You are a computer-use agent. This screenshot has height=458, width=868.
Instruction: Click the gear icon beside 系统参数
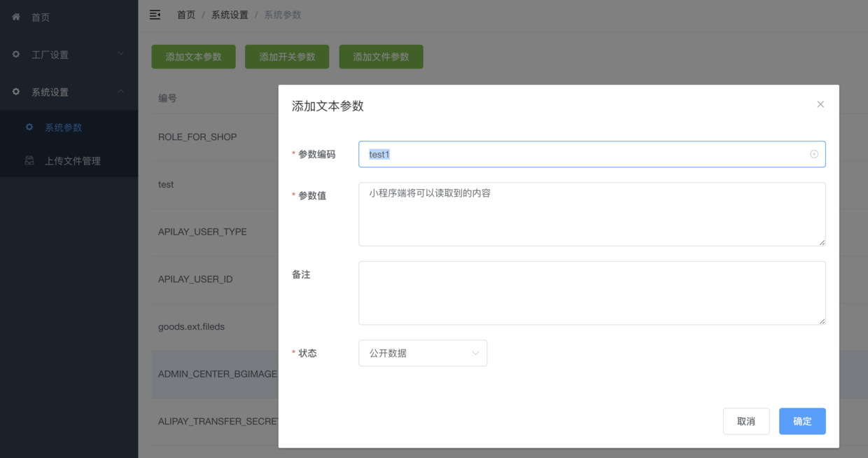coord(29,127)
